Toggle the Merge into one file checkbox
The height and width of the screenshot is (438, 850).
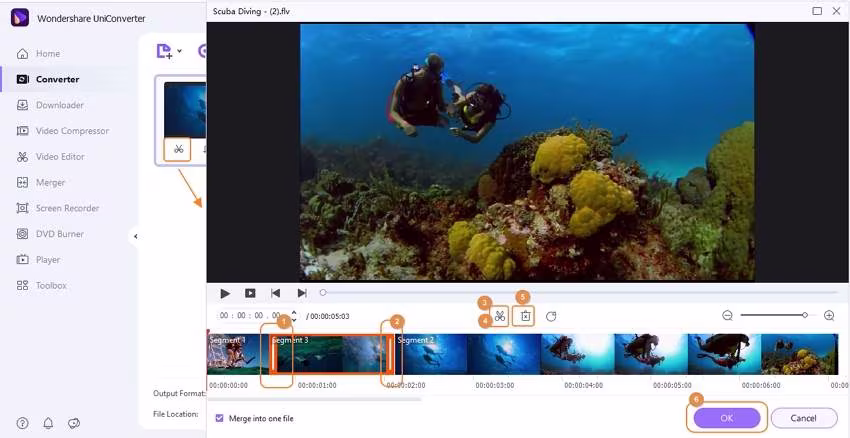pyautogui.click(x=220, y=418)
